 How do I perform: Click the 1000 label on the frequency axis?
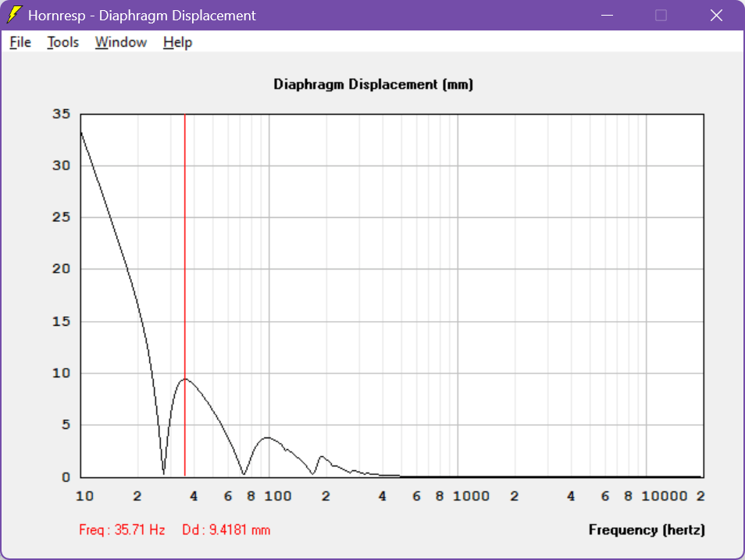472,496
